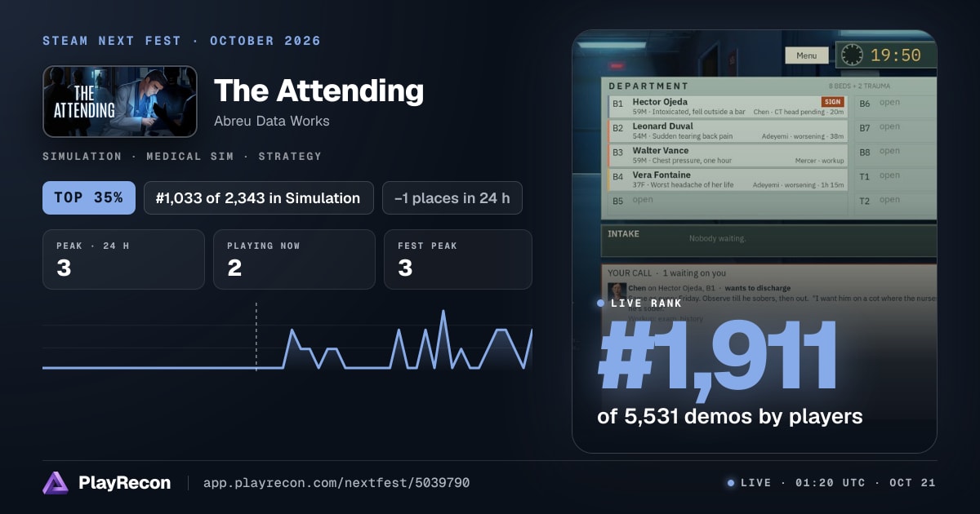Click the INTAKE panel label

[624, 233]
